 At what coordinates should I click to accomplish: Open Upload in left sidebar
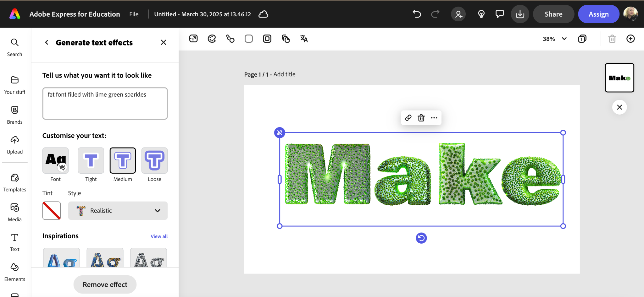[x=15, y=145]
